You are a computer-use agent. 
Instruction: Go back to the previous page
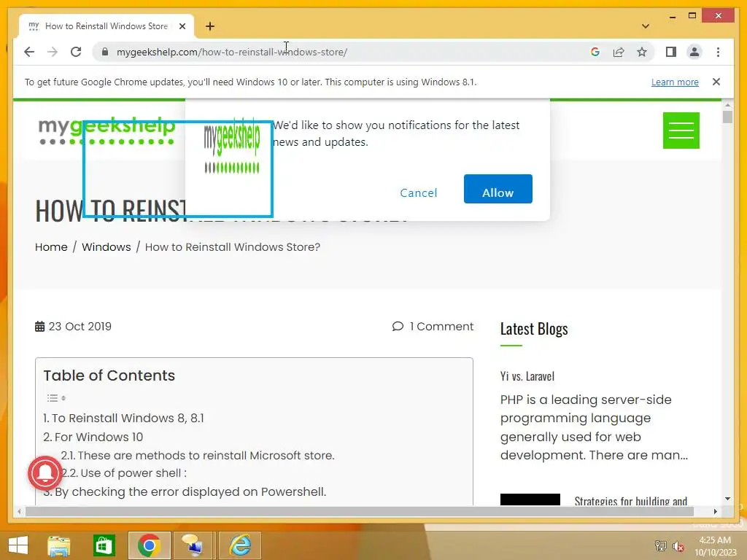(x=29, y=52)
